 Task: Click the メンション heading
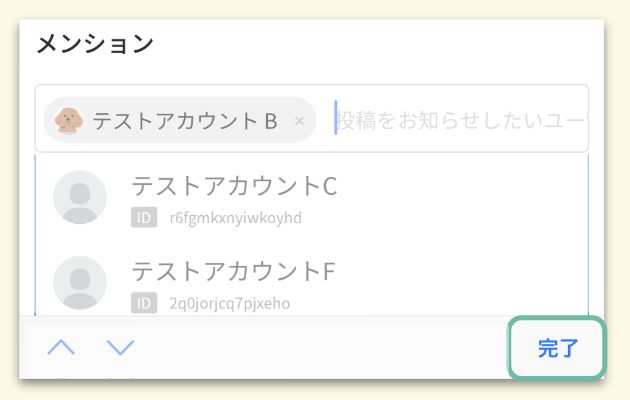pos(95,44)
